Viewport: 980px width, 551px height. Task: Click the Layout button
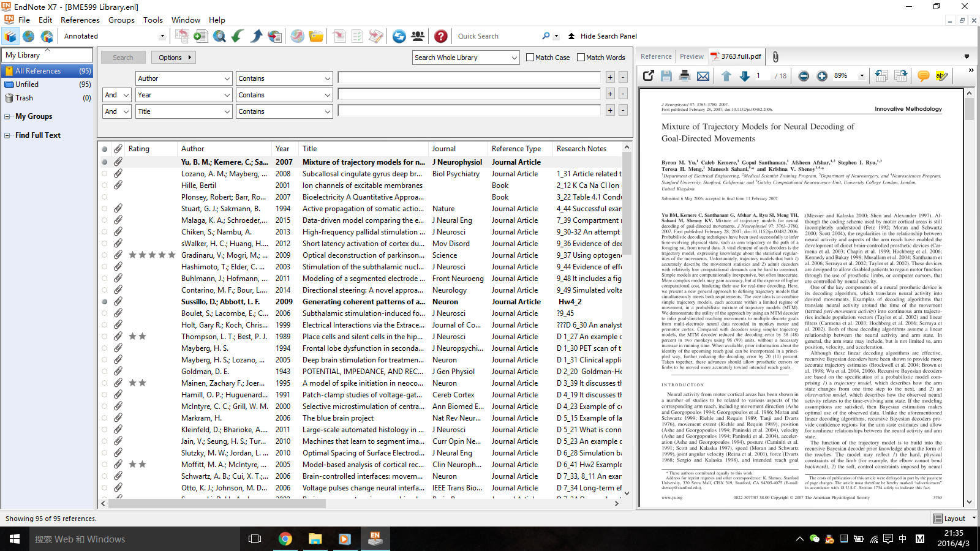pos(949,519)
